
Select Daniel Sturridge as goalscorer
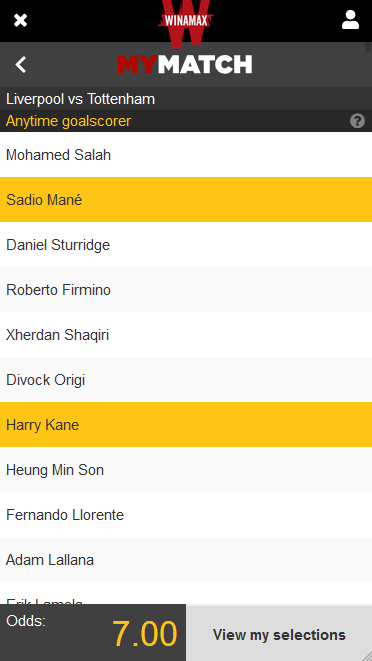(x=186, y=245)
